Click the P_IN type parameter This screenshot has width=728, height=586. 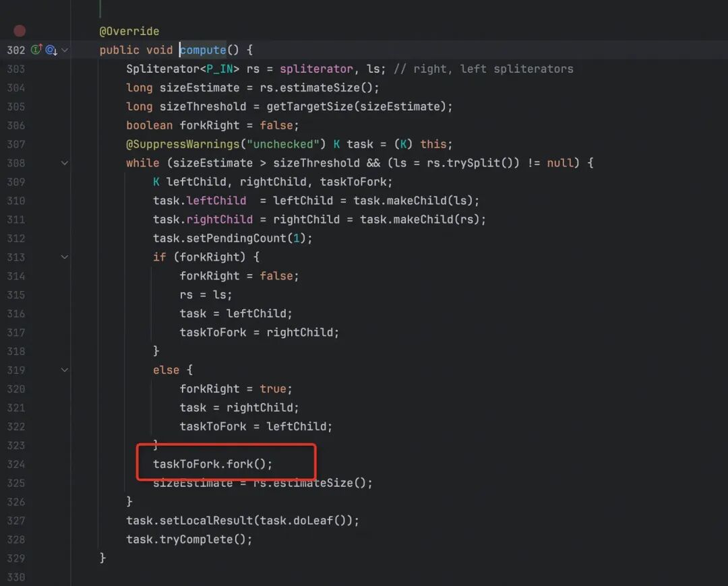click(220, 69)
